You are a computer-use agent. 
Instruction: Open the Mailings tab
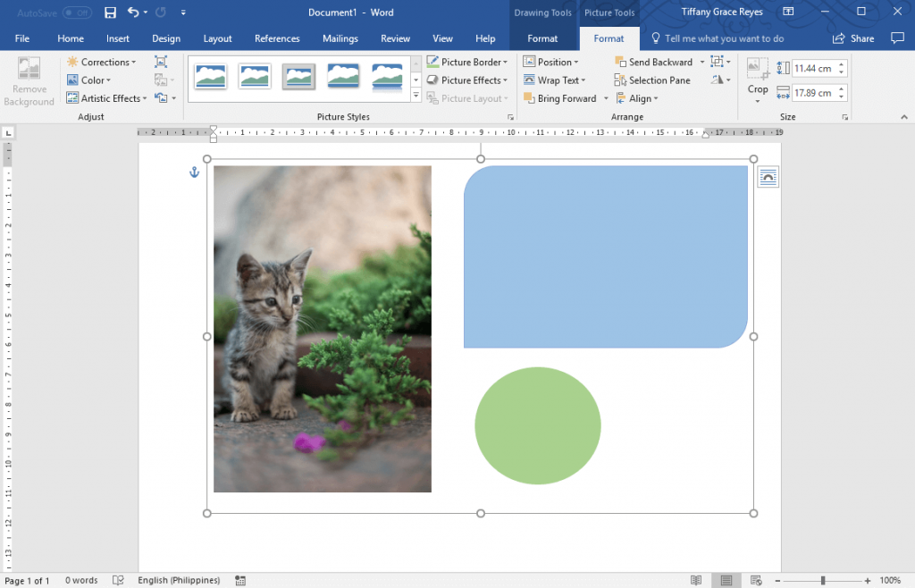pos(340,38)
